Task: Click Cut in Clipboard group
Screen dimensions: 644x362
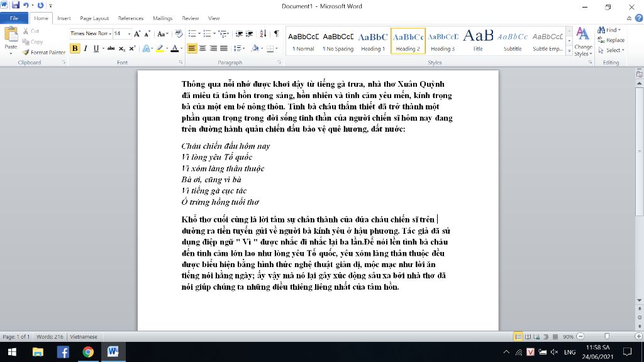Action: pyautogui.click(x=31, y=31)
